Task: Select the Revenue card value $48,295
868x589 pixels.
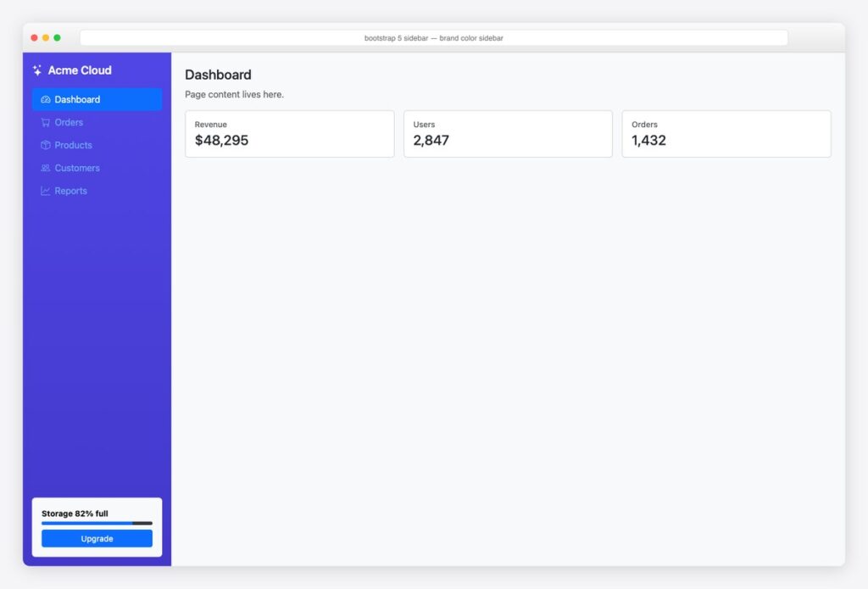Action: click(x=221, y=141)
